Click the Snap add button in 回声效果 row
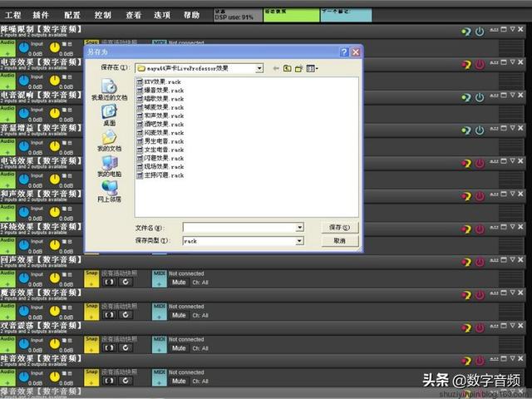 (x=91, y=278)
